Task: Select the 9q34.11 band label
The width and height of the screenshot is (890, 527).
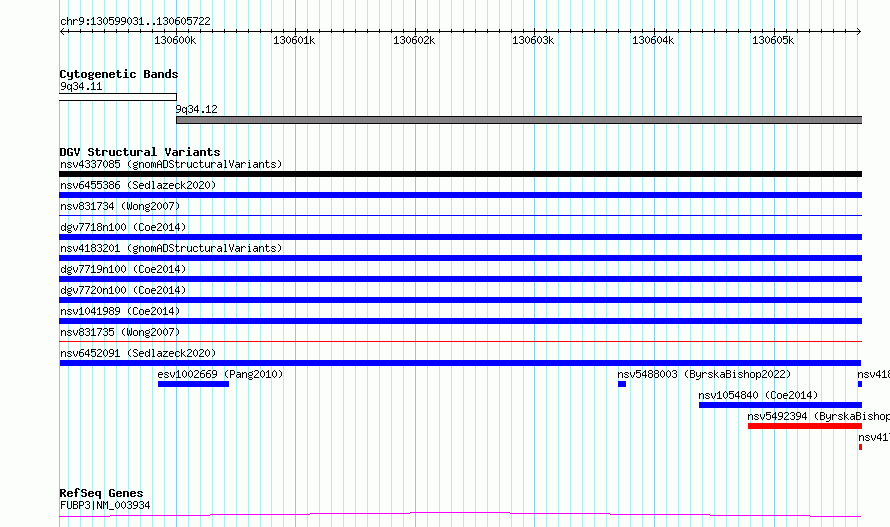Action: tap(81, 86)
